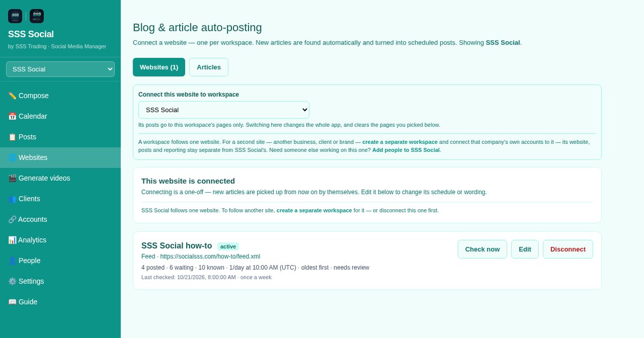Switch to the Articles tab

tap(209, 67)
